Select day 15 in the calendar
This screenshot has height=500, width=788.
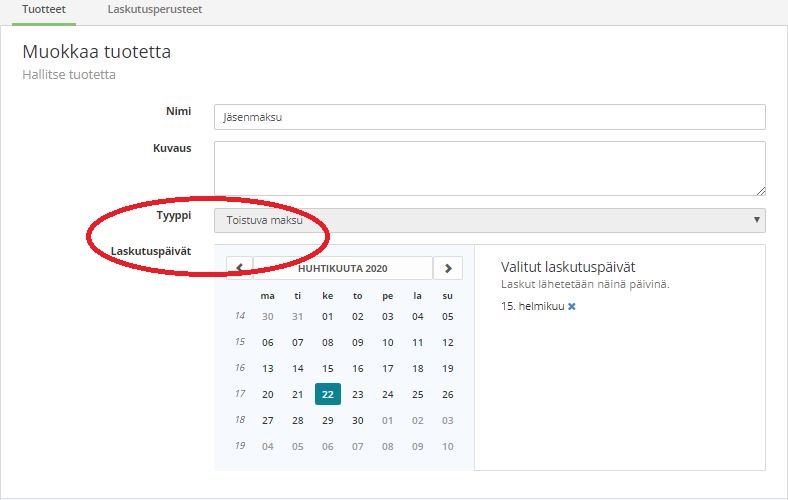pyautogui.click(x=328, y=368)
